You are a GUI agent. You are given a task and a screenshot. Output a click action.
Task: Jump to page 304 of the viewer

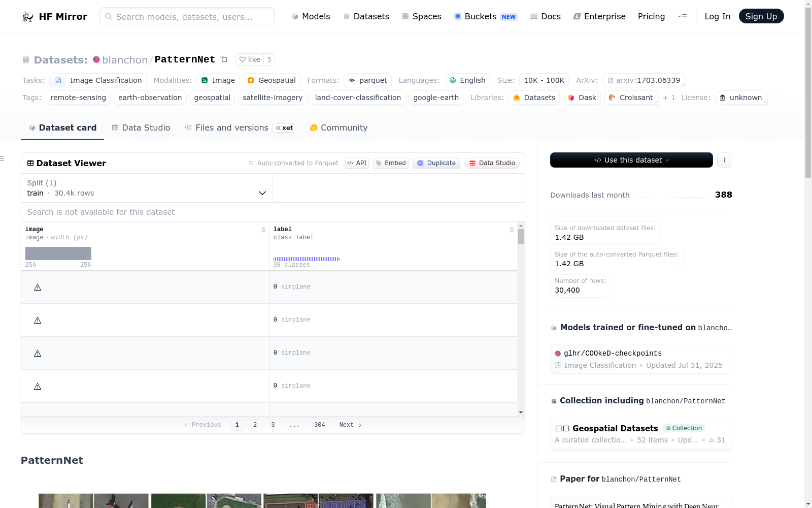pos(320,425)
